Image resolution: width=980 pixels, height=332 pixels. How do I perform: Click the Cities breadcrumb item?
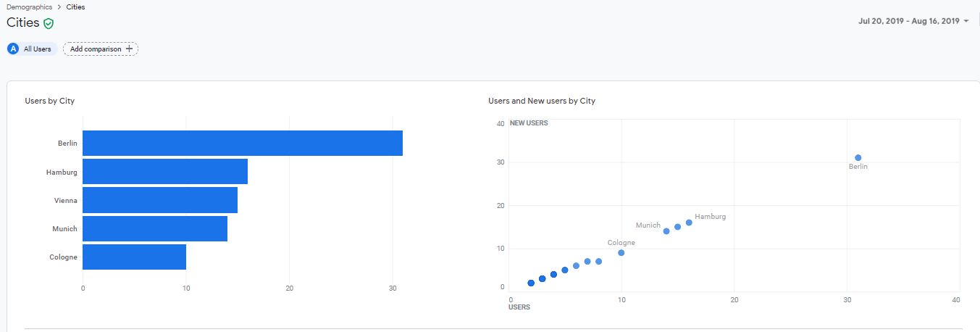tap(75, 7)
